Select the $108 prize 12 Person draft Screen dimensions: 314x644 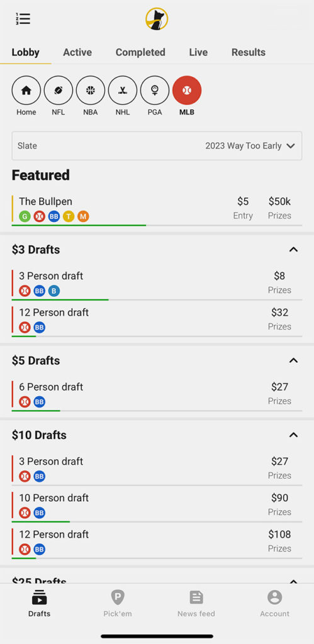pyautogui.click(x=157, y=541)
